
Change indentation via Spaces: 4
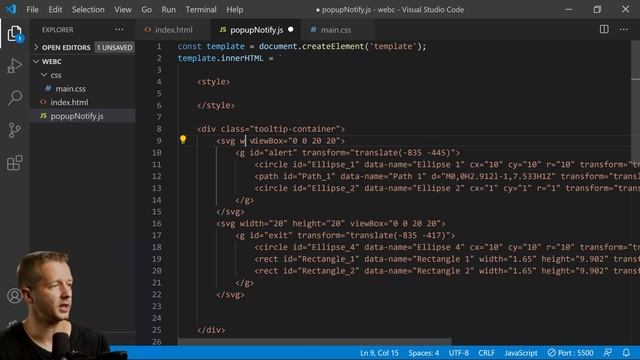(x=424, y=353)
